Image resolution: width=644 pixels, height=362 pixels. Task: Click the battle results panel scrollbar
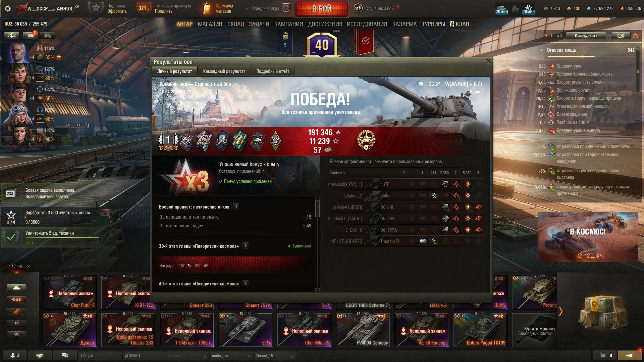pos(317,210)
